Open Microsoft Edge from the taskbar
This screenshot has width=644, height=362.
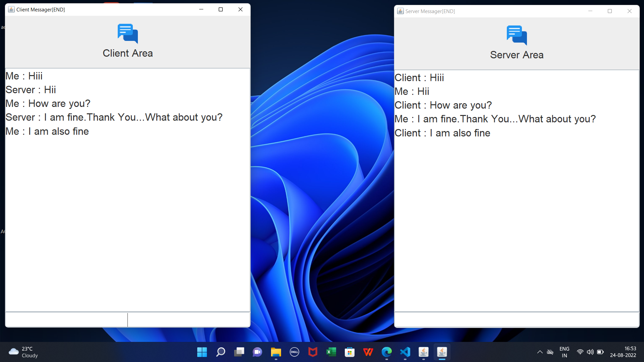coord(387,352)
